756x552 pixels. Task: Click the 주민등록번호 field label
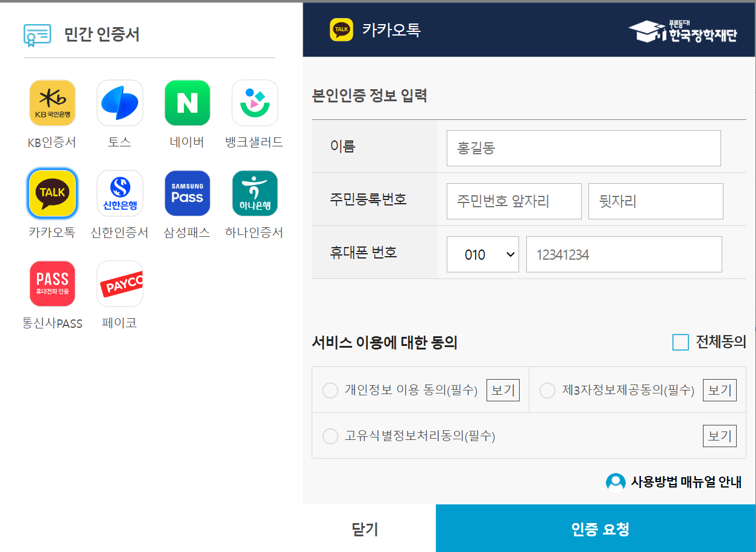click(368, 199)
